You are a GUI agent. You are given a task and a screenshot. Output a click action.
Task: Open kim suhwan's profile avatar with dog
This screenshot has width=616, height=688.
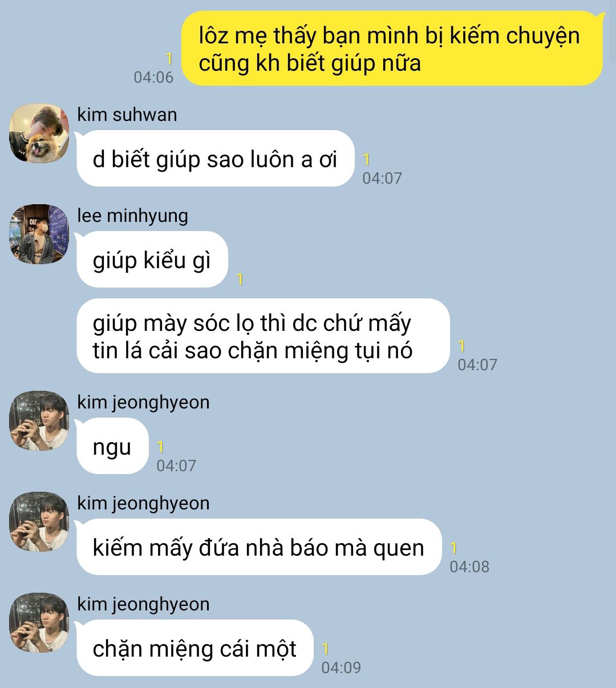[x=39, y=133]
